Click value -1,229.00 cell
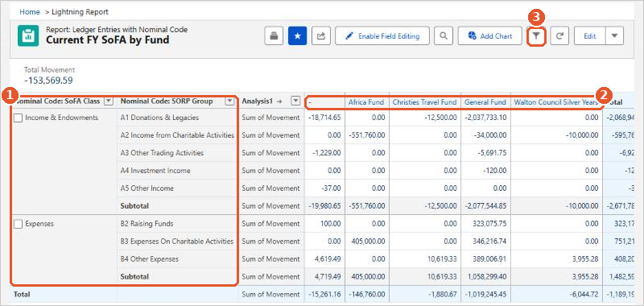Viewport: 644px width, 306px height. (326, 153)
